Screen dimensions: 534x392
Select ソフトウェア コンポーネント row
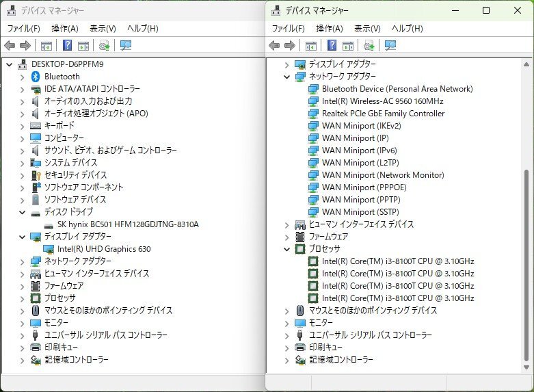pos(84,187)
